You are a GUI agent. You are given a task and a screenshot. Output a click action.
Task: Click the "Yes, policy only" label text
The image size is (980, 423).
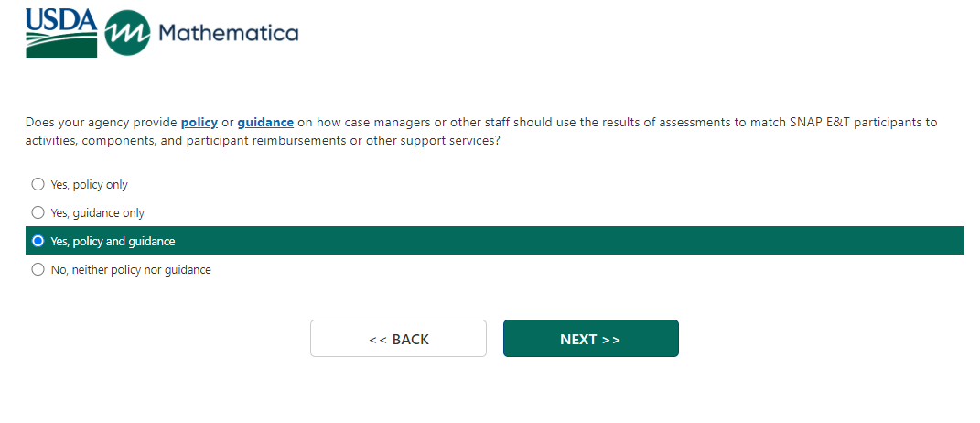click(89, 184)
